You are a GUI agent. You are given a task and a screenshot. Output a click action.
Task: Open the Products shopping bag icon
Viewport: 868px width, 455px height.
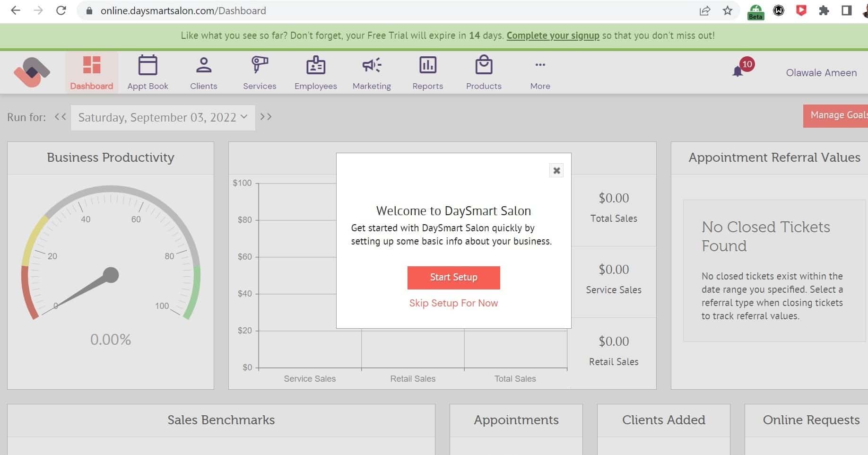coord(484,65)
